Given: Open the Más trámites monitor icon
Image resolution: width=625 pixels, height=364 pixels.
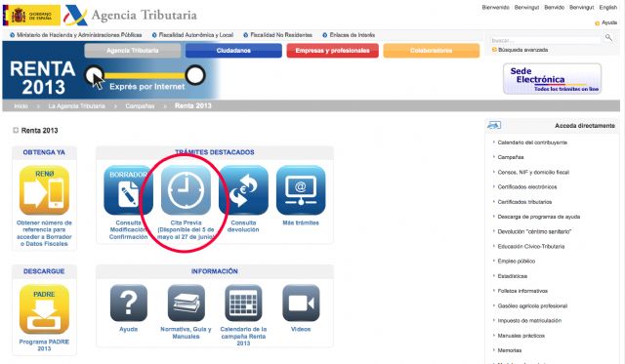Looking at the screenshot, I should pos(301,190).
